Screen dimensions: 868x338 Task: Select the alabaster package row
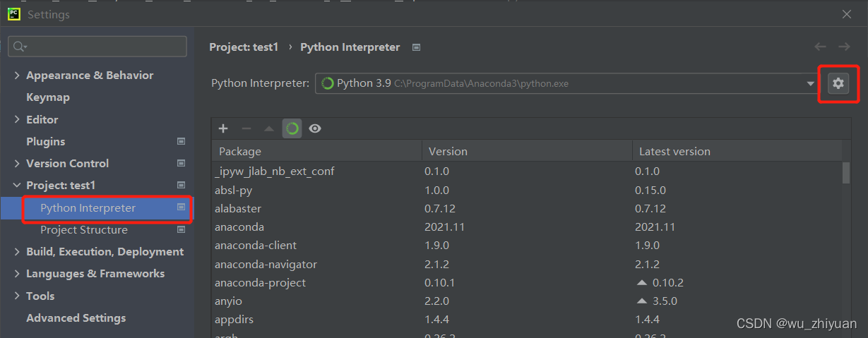(527, 209)
